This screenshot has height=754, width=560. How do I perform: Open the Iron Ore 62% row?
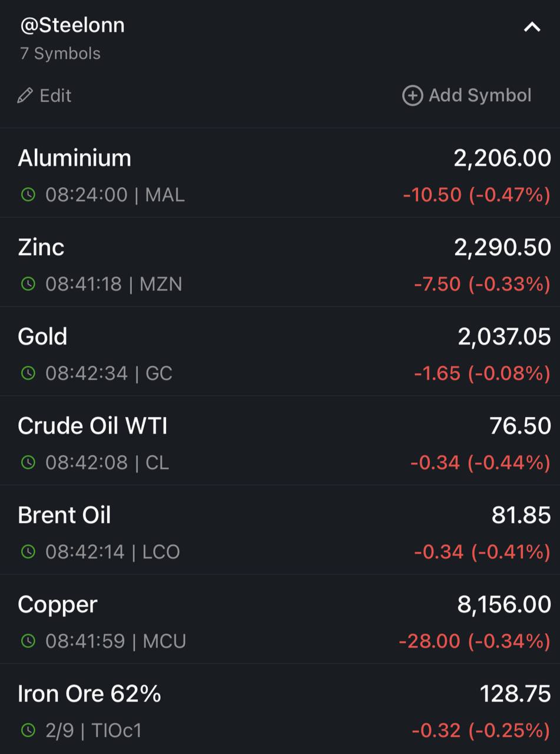(x=280, y=709)
